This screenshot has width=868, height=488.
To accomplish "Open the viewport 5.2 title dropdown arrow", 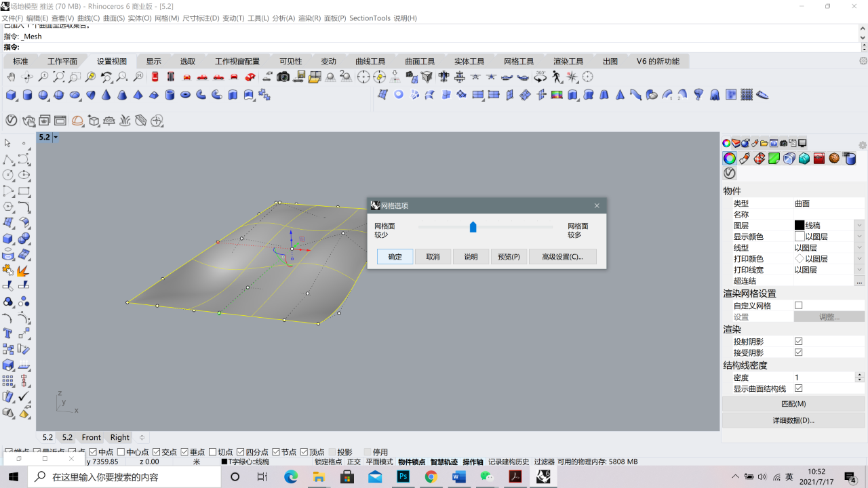I will coord(56,137).
